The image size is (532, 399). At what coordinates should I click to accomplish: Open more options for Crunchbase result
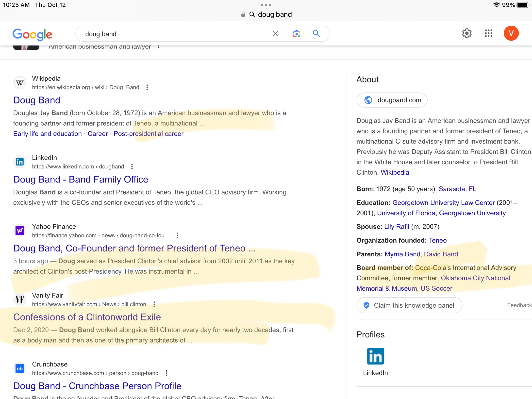166,373
